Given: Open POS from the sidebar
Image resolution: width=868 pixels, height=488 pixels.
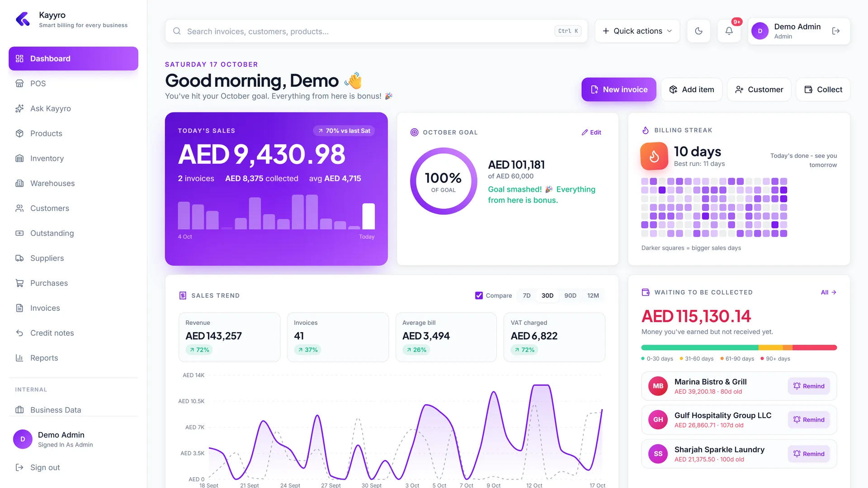Looking at the screenshot, I should (73, 84).
